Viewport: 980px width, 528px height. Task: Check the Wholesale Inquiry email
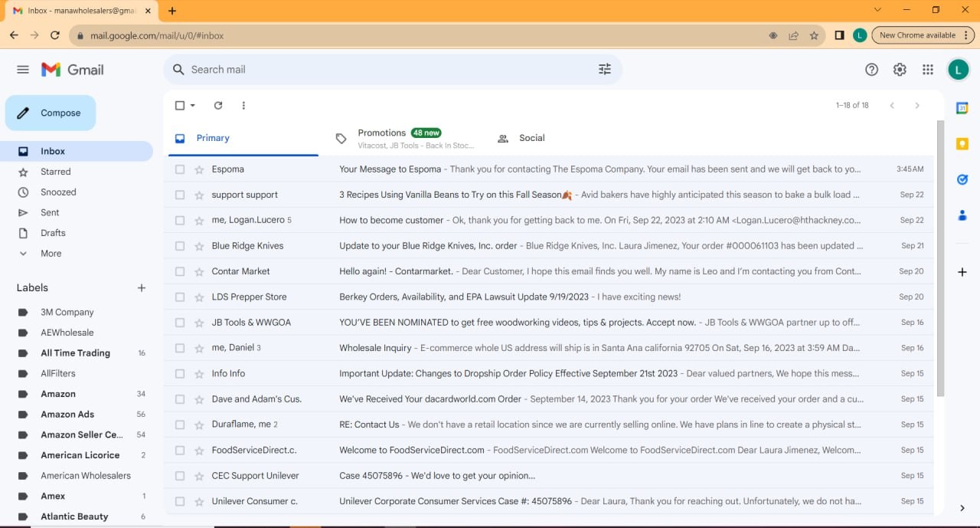coord(180,348)
